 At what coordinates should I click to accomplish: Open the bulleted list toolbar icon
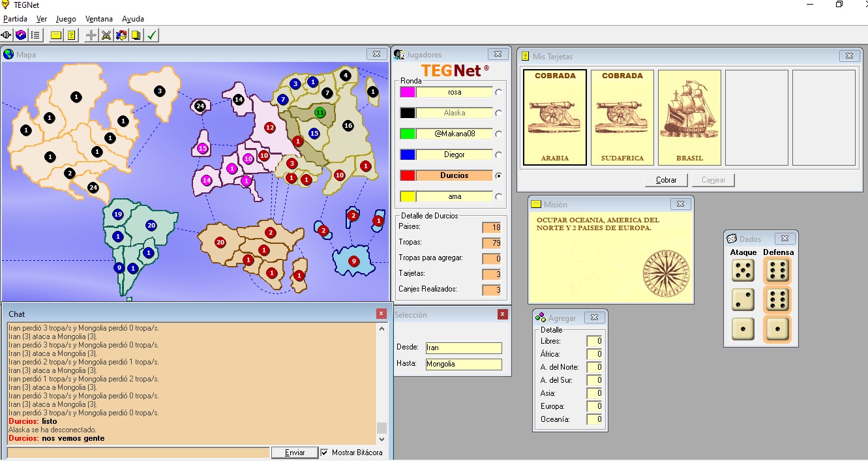pos(35,35)
